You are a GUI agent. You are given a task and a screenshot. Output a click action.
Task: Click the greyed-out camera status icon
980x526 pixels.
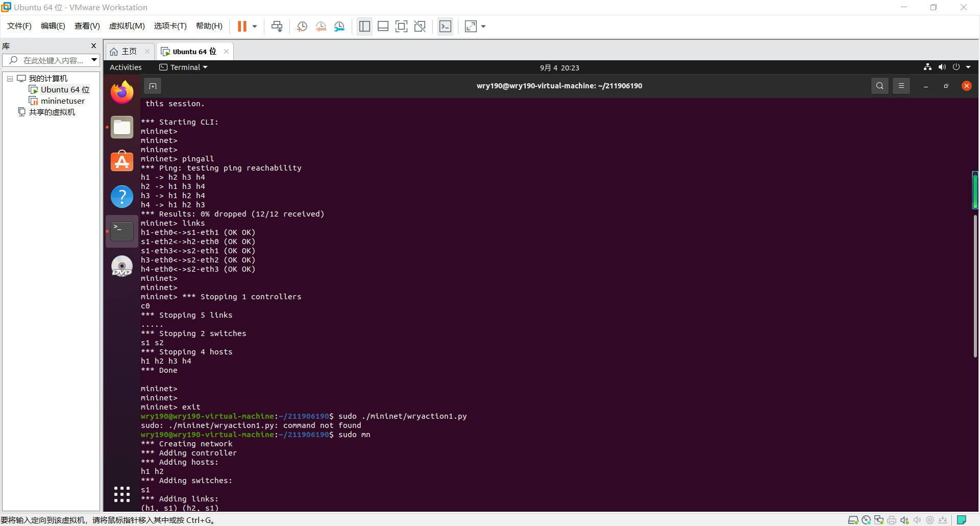930,520
